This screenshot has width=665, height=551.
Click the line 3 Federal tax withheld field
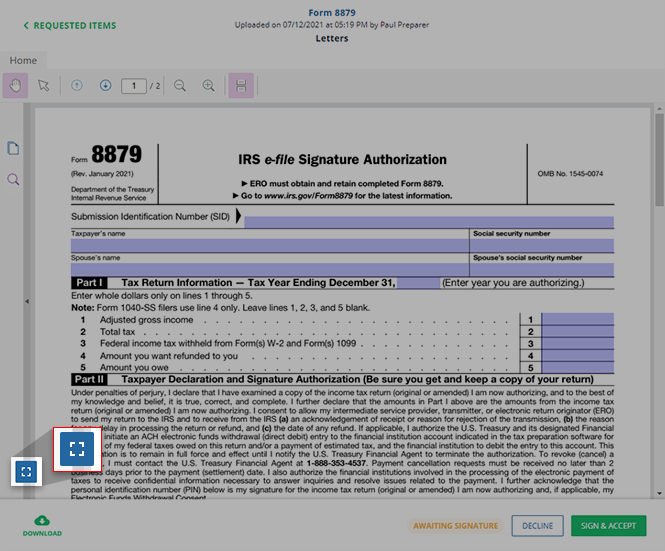pos(578,343)
